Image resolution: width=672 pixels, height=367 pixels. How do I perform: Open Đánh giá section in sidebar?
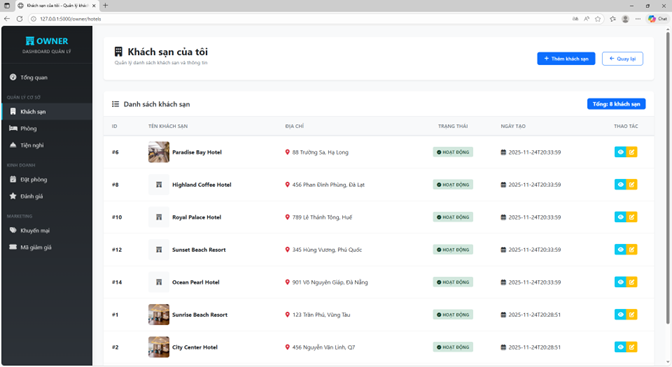[x=47, y=196]
